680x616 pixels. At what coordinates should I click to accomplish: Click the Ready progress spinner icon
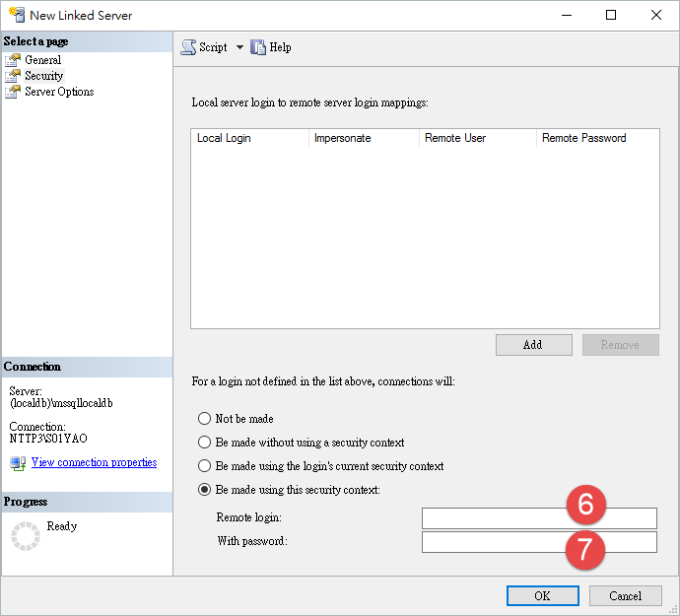(x=26, y=536)
